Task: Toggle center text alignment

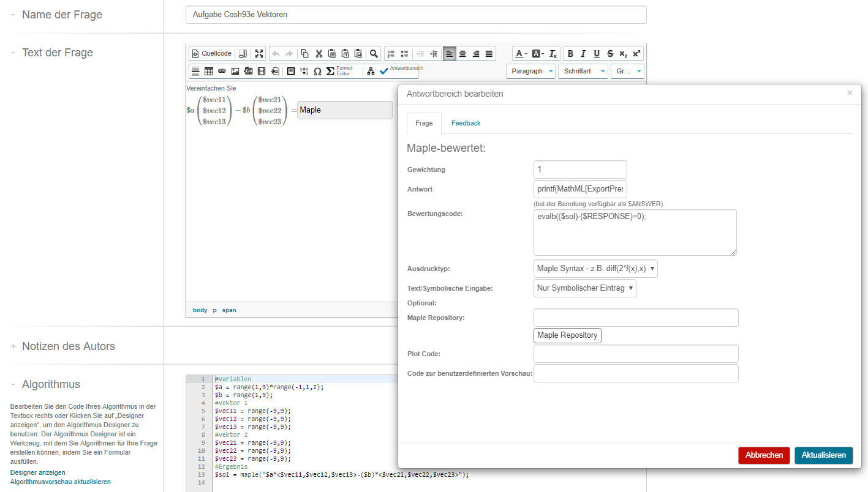Action: (462, 54)
